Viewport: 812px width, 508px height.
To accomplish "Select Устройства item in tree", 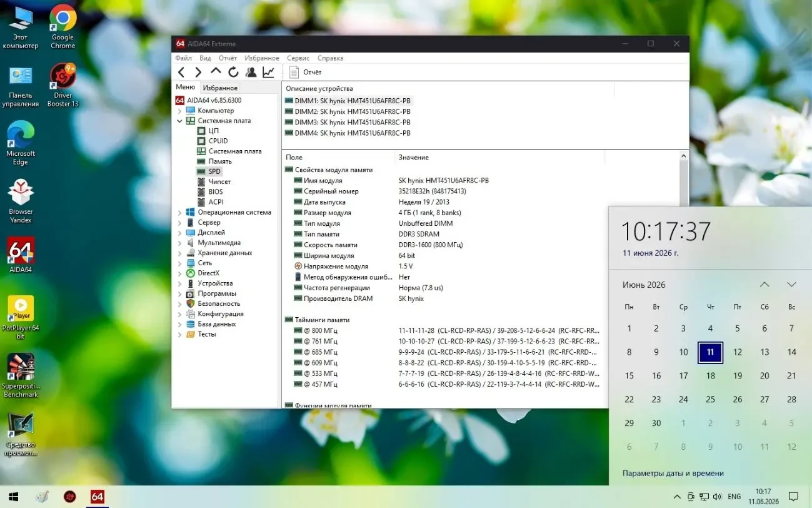I will [x=215, y=283].
